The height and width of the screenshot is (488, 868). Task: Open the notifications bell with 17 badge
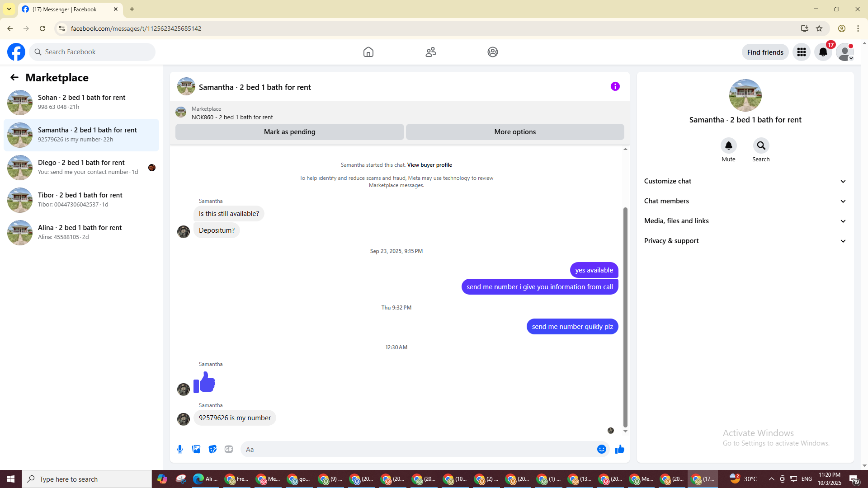tap(823, 52)
